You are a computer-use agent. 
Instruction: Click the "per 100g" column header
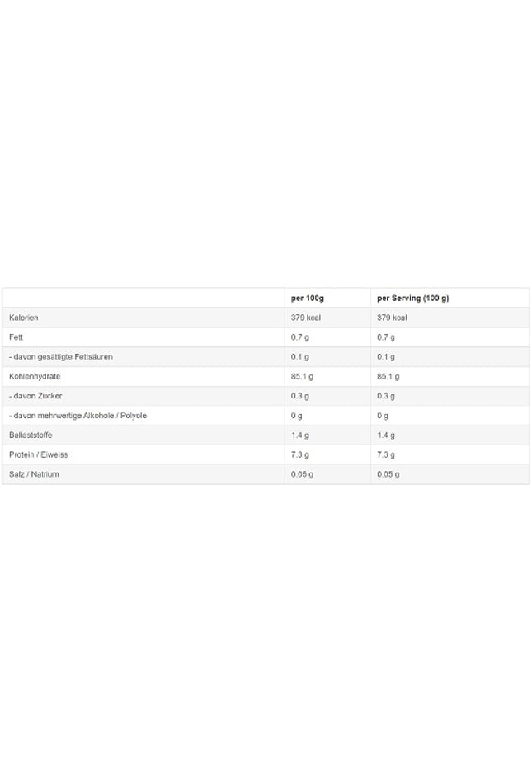(308, 298)
